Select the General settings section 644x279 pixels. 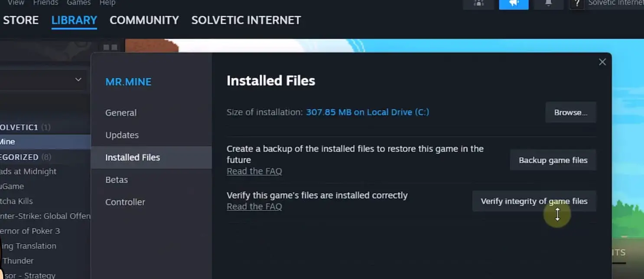(120, 113)
